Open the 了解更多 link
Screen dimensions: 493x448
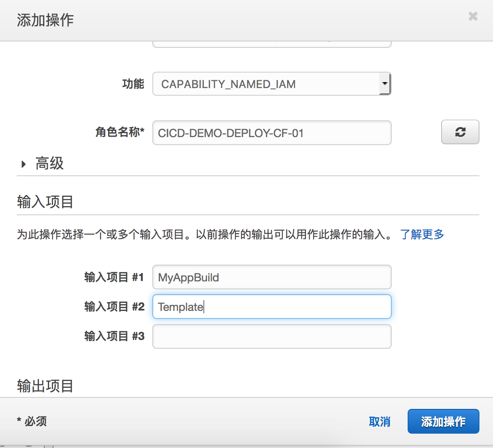pyautogui.click(x=422, y=234)
